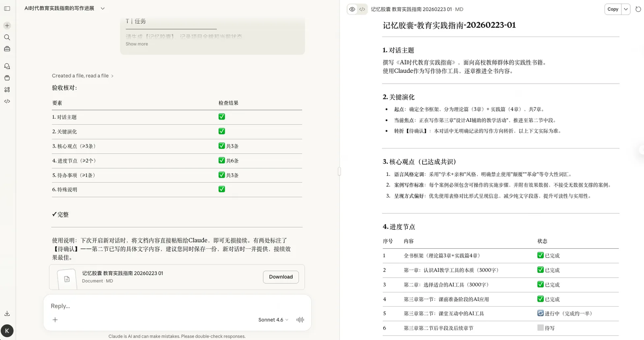Image resolution: width=644 pixels, height=340 pixels.
Task: Click the attachment plus icon in reply box
Action: [x=55, y=320]
